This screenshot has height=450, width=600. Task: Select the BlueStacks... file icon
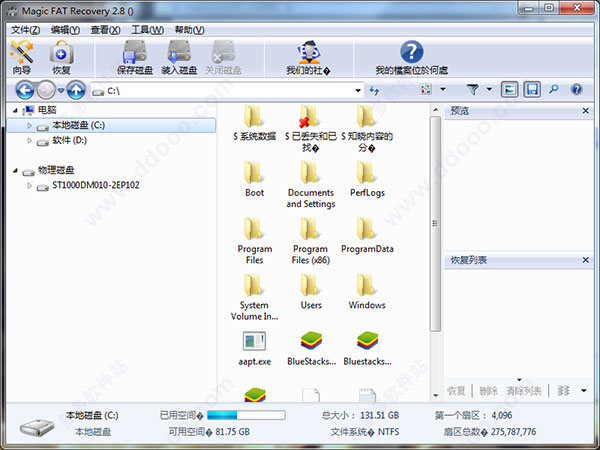click(x=311, y=348)
